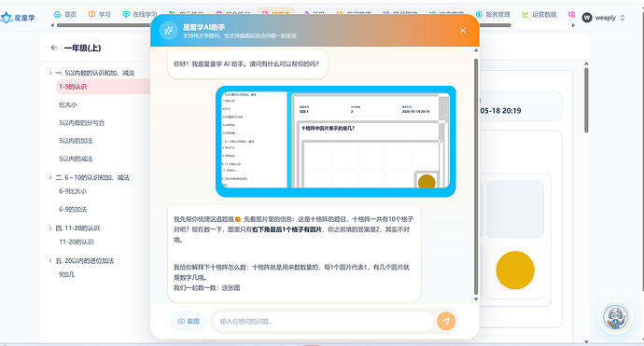This screenshot has width=644, height=346.
Task: Click the chat scrollbar up arrow
Action: point(476,50)
